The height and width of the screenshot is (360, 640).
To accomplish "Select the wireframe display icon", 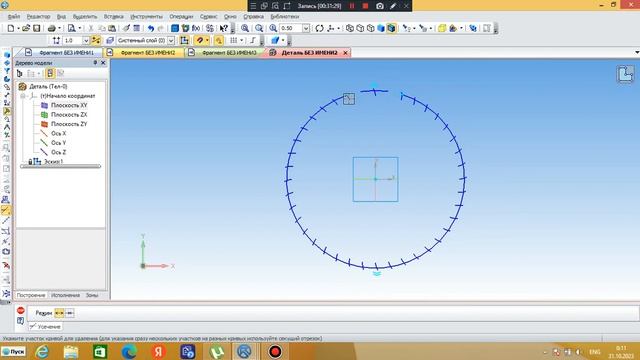I will 350,28.
